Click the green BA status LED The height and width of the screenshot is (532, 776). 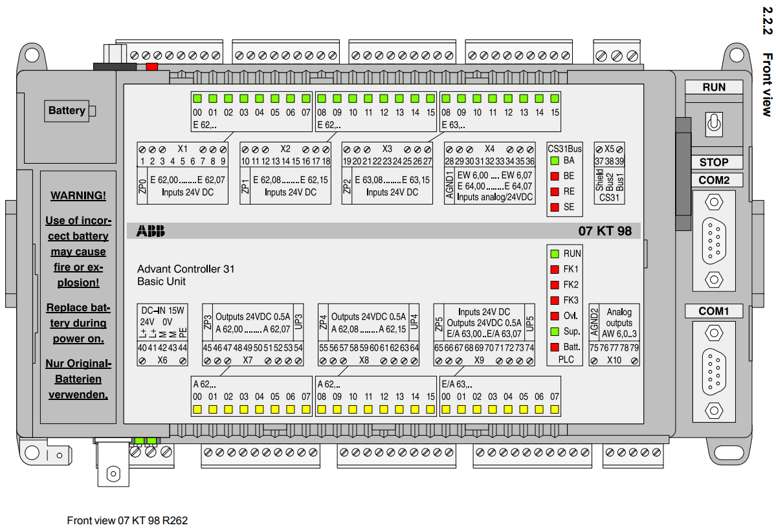(x=554, y=161)
